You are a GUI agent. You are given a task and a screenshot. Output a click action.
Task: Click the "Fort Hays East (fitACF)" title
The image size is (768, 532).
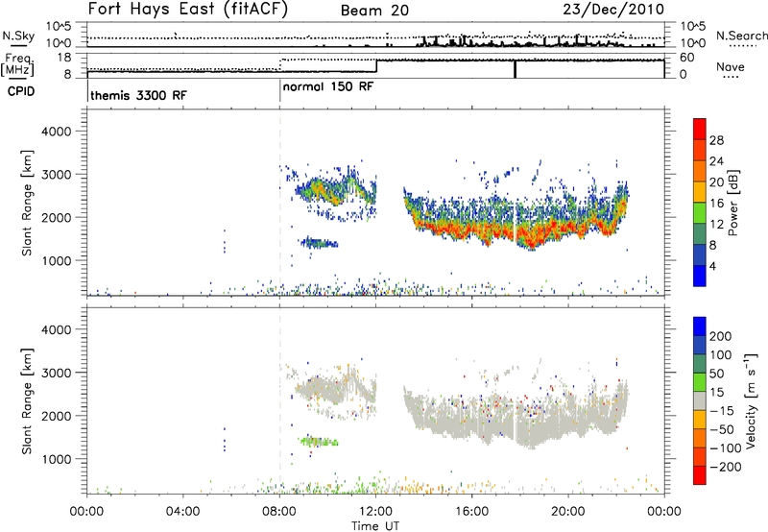pyautogui.click(x=187, y=10)
